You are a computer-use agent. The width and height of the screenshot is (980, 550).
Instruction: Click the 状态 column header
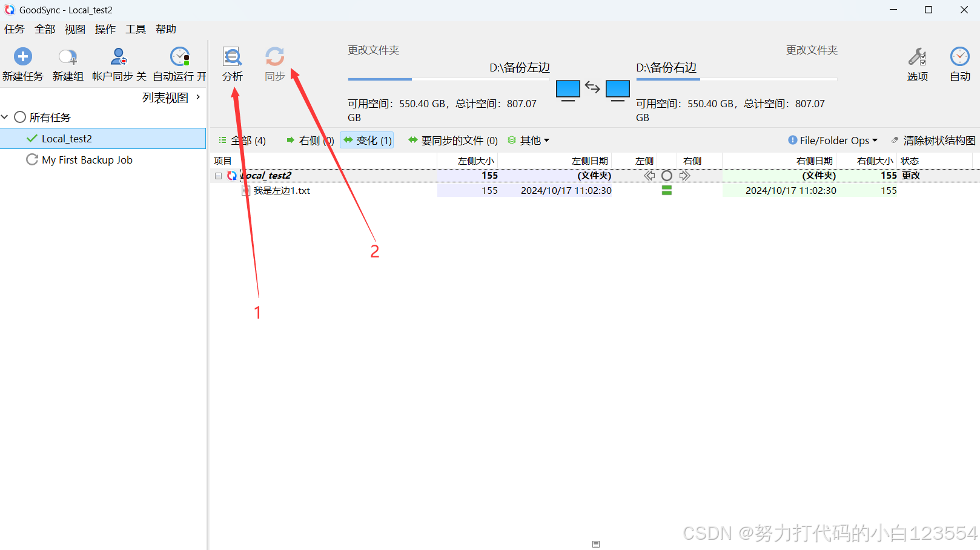click(910, 161)
